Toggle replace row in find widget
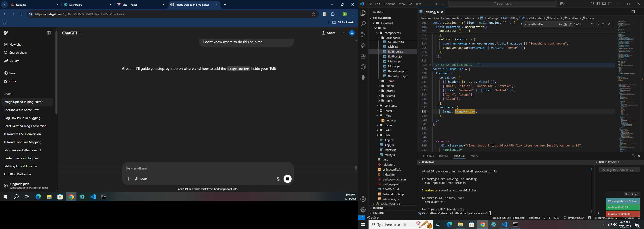644x229 pixels. click(x=521, y=24)
